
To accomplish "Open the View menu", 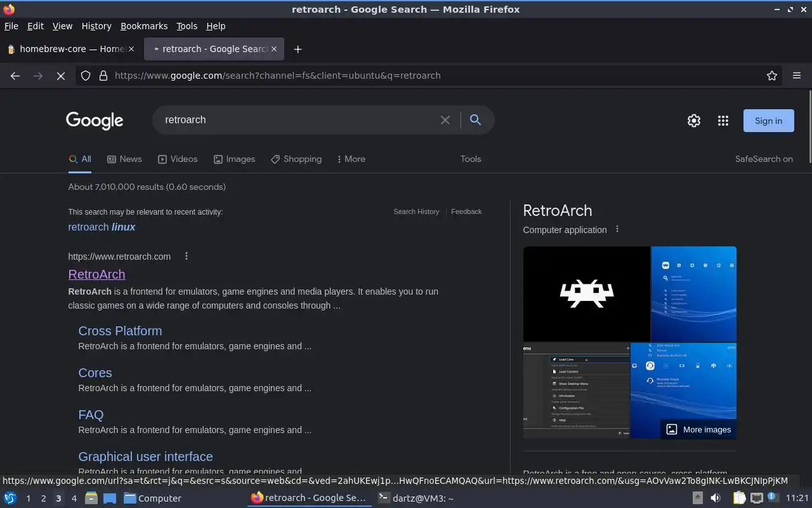I will pyautogui.click(x=62, y=26).
